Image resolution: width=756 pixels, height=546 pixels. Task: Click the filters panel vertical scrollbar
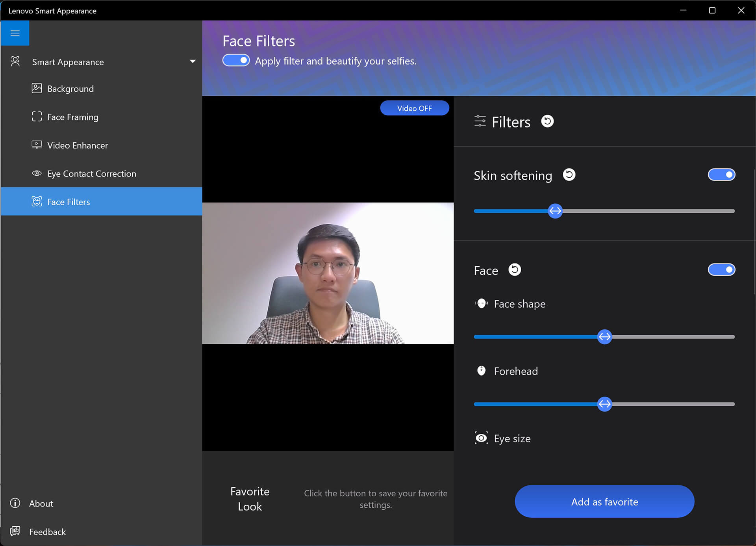click(754, 232)
